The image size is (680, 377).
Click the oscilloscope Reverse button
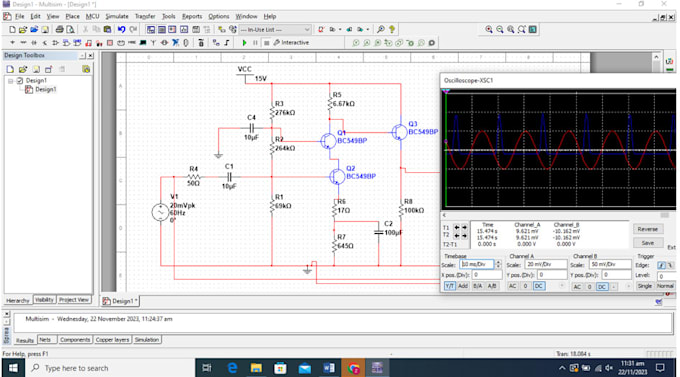click(x=647, y=229)
